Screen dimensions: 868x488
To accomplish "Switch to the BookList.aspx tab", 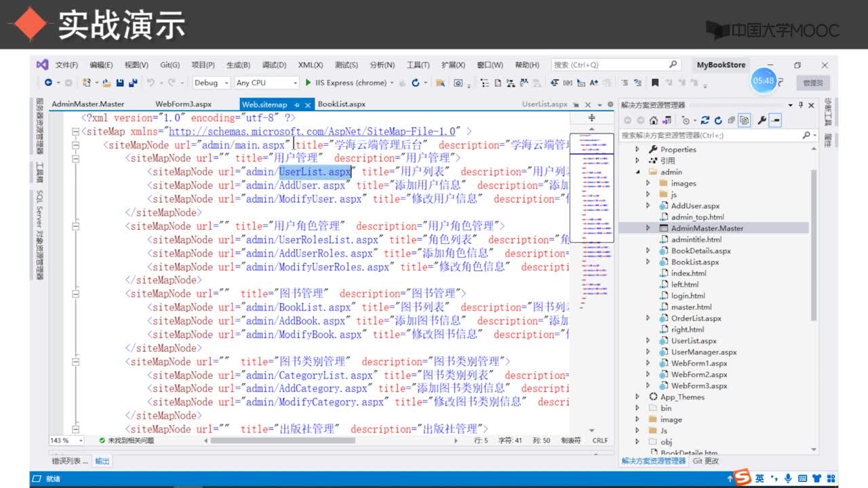I will click(x=342, y=104).
